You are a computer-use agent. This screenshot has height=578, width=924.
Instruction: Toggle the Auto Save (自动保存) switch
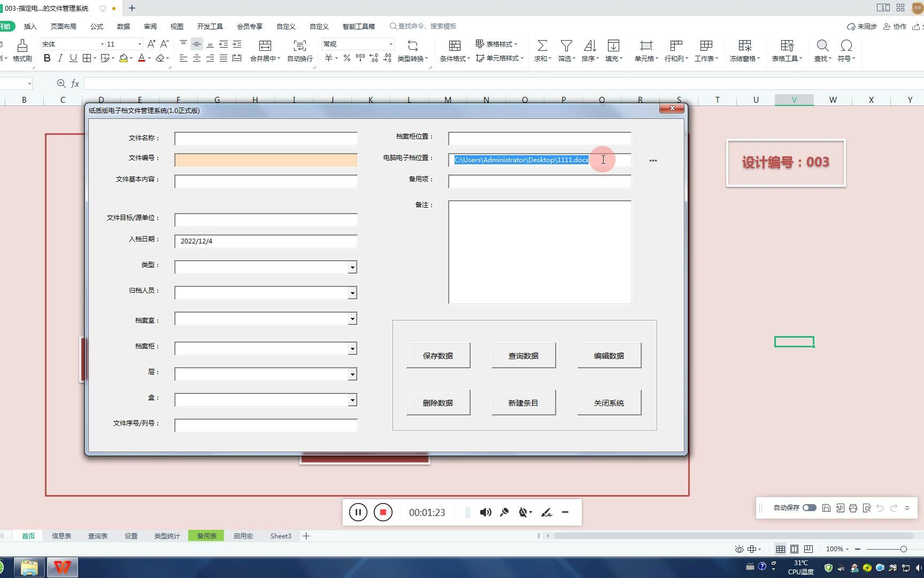click(809, 508)
